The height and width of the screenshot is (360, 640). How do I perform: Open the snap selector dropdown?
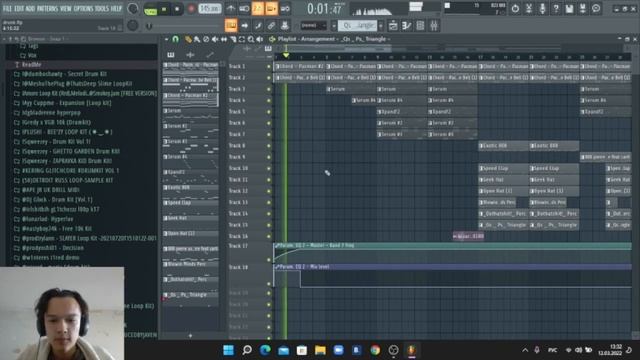[313, 26]
